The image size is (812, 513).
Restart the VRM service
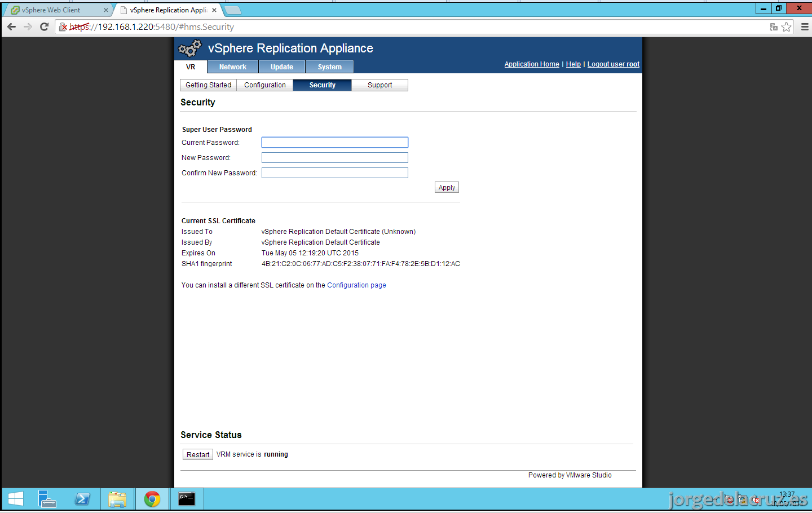coord(198,454)
